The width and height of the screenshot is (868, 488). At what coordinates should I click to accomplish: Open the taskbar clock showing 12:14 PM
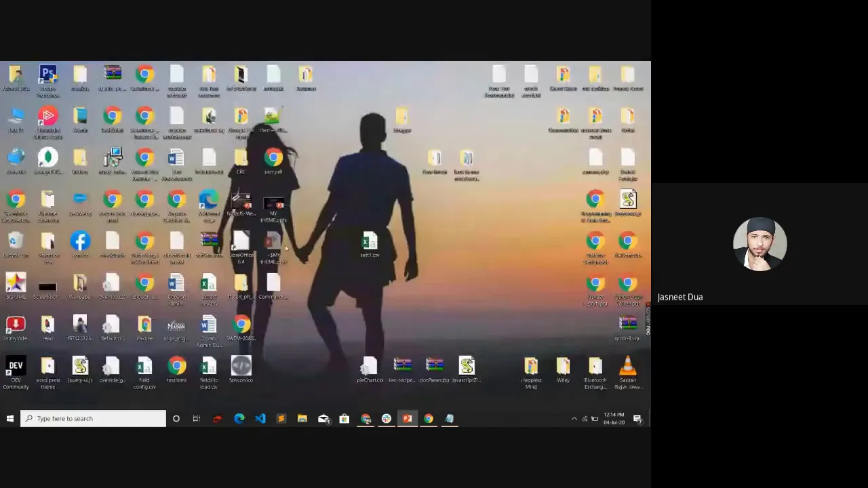614,419
